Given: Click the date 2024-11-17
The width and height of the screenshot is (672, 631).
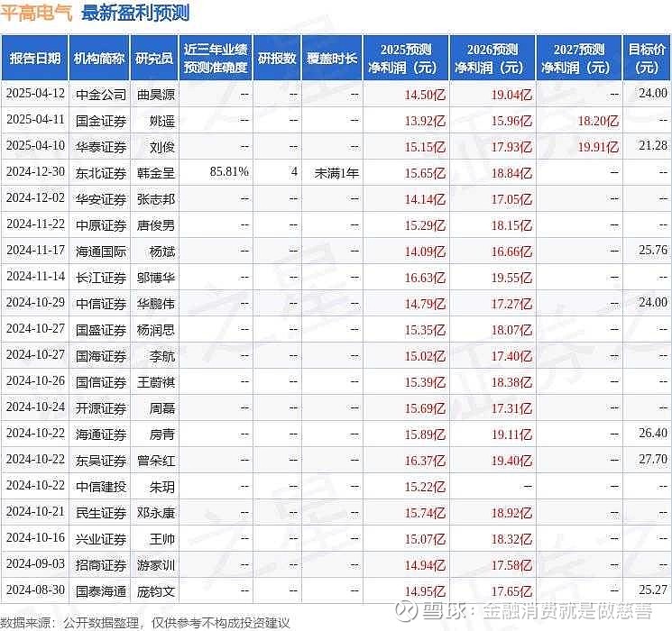Looking at the screenshot, I should click(35, 250).
